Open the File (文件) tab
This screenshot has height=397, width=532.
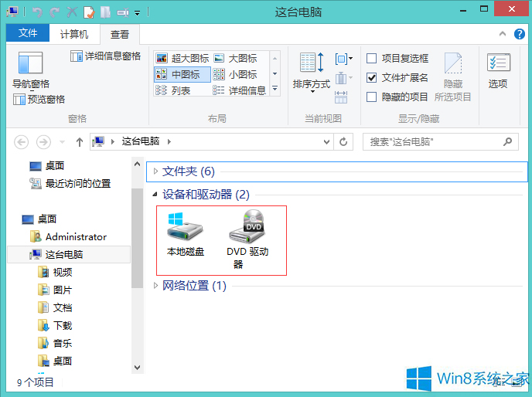point(28,33)
